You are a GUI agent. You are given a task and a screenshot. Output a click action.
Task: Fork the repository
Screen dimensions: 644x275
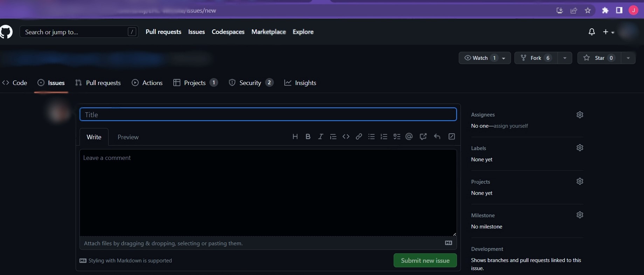click(536, 58)
